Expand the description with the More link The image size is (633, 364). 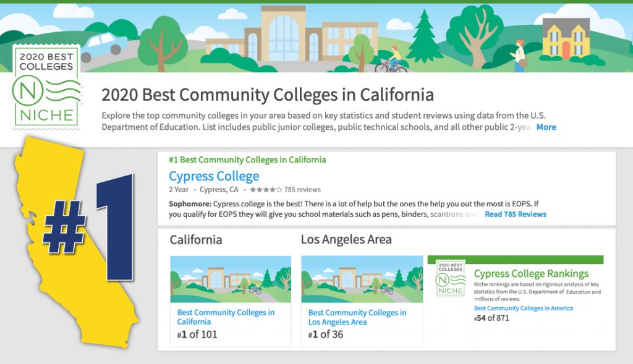point(546,127)
